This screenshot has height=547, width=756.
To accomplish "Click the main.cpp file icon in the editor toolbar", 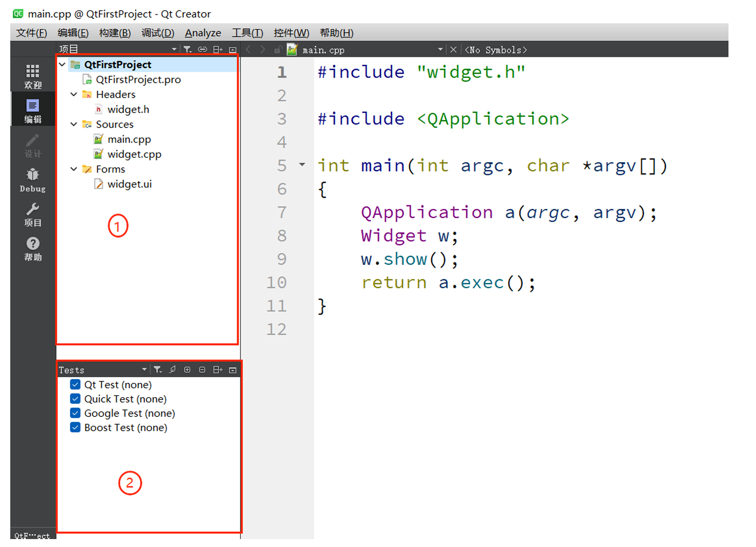I will point(292,49).
